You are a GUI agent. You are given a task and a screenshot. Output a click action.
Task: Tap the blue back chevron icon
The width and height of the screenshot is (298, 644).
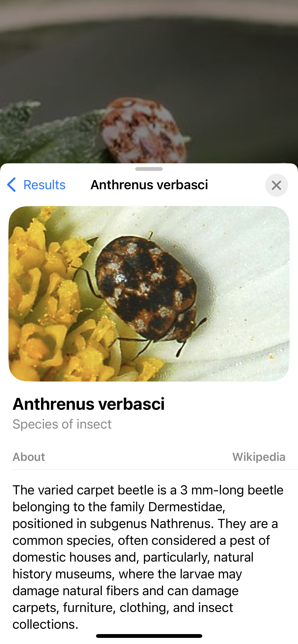click(x=12, y=185)
